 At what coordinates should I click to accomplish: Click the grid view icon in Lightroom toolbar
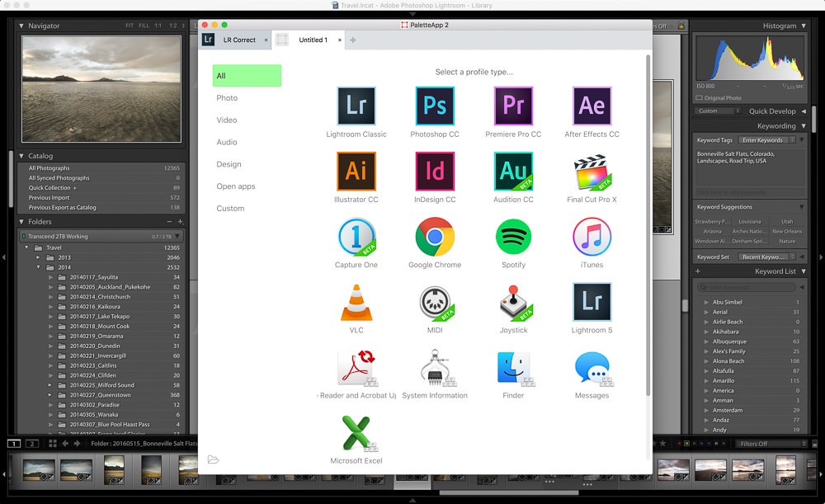[53, 444]
